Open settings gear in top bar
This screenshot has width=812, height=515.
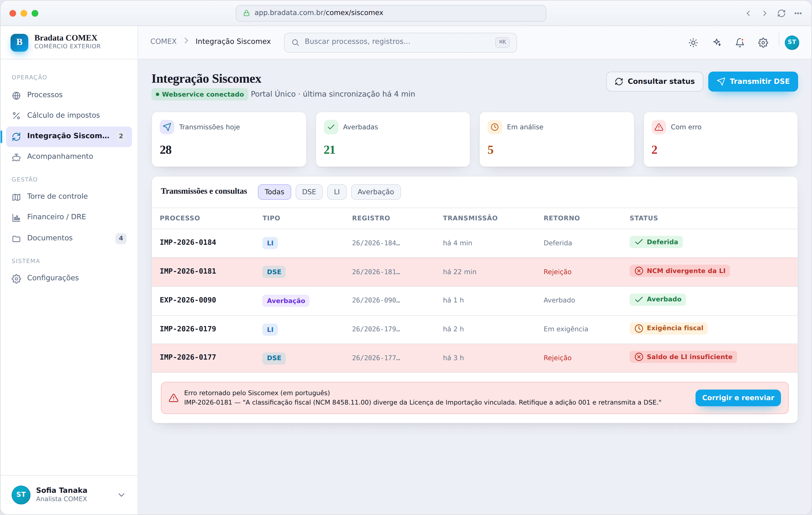tap(763, 42)
